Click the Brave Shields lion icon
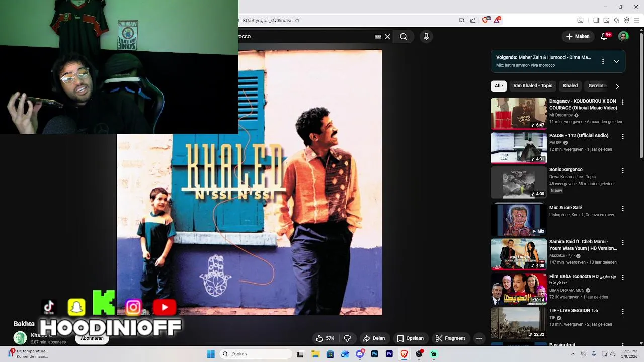Viewport: 644px width, 362px height. point(485,20)
